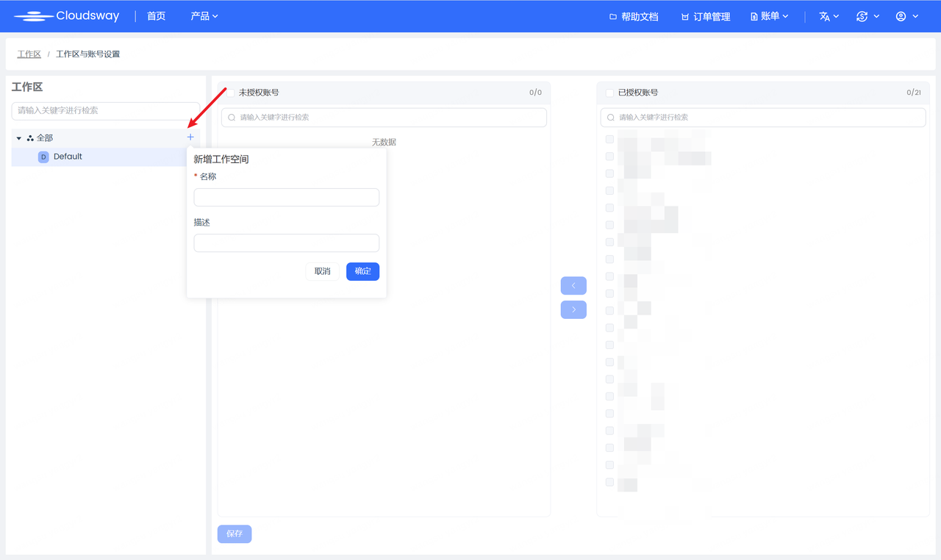
Task: Click the plus icon to add workspace
Action: coord(190,137)
